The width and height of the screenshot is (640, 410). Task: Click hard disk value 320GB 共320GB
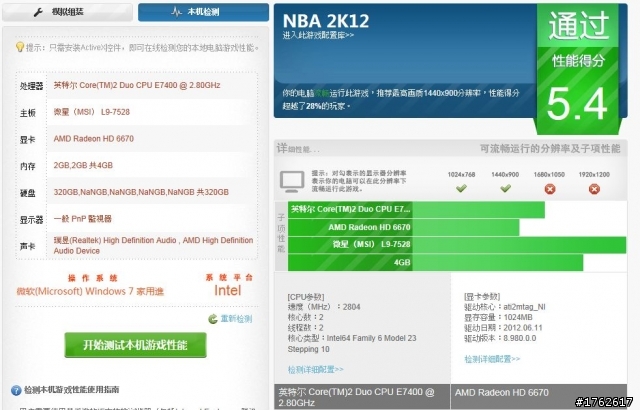tap(141, 192)
